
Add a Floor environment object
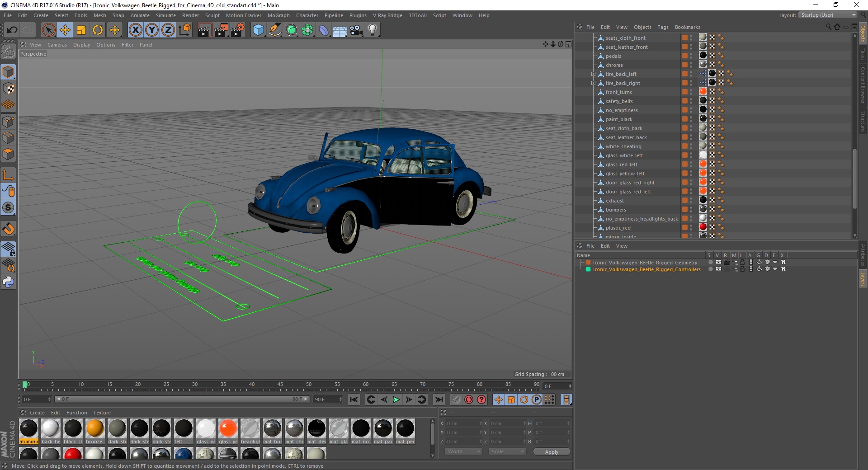[340, 30]
